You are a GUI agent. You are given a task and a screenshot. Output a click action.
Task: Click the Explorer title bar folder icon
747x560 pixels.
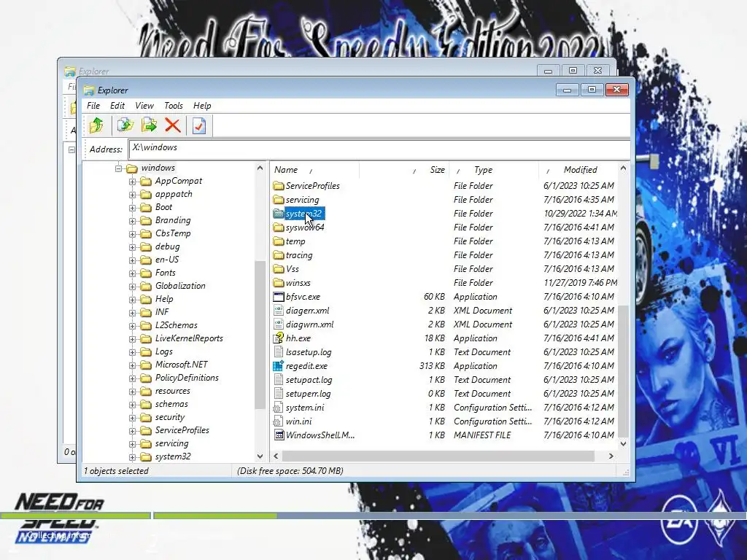click(88, 90)
